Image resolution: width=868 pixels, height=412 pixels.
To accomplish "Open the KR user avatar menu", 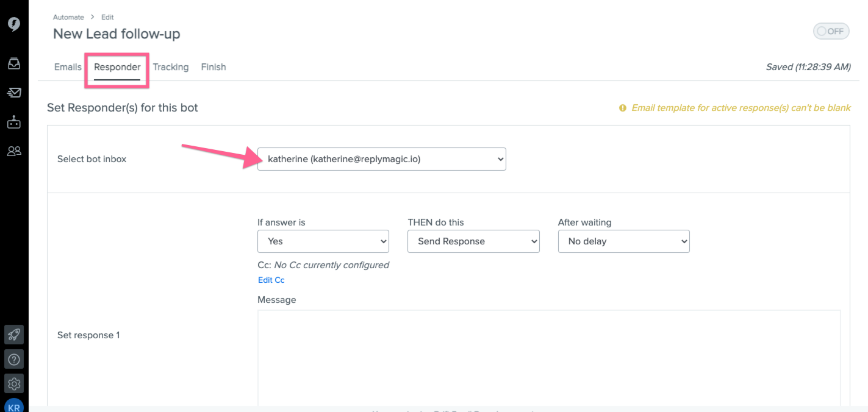I will tap(14, 406).
